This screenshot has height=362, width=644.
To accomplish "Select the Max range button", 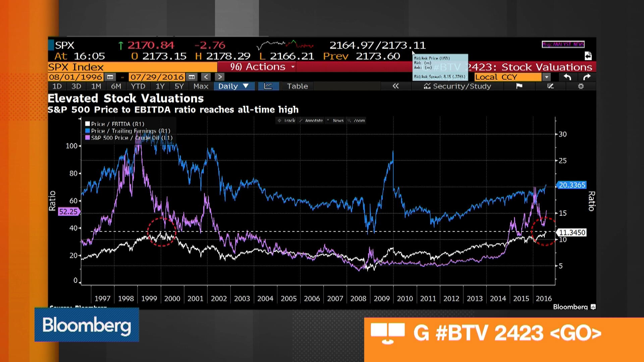I will (x=200, y=86).
